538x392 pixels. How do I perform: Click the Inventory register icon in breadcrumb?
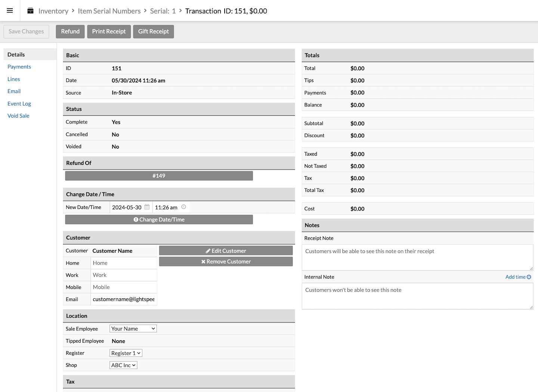point(31,11)
